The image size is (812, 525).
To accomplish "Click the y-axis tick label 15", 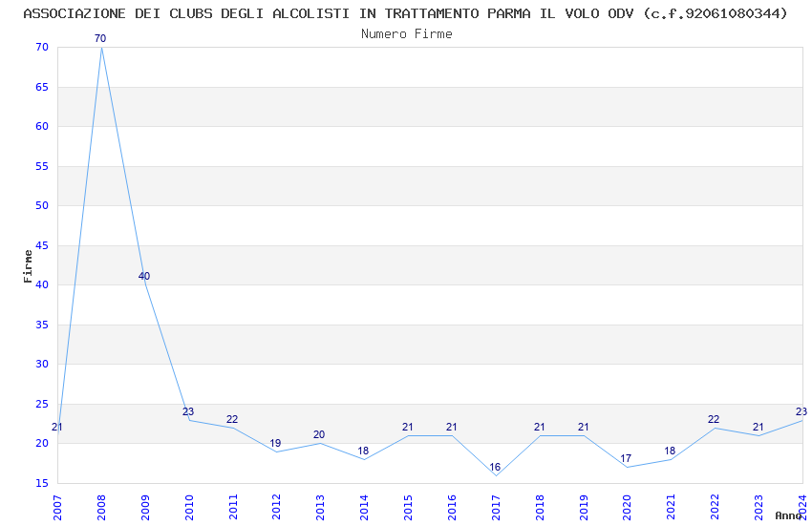I will 42,483.
